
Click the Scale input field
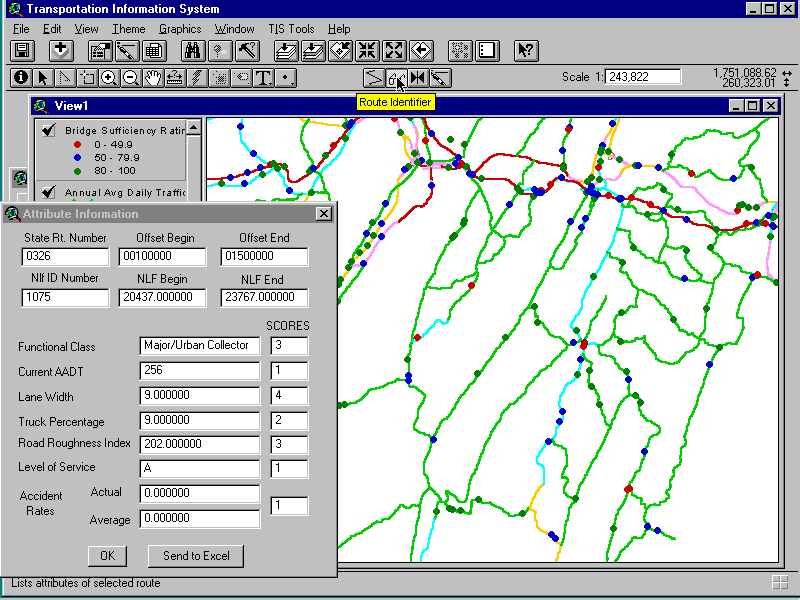642,77
